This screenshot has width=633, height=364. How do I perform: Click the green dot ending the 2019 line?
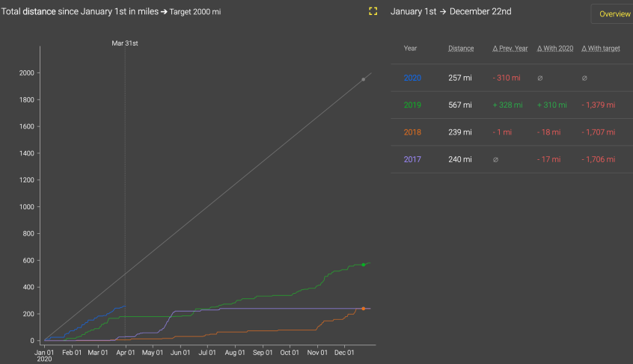point(364,265)
